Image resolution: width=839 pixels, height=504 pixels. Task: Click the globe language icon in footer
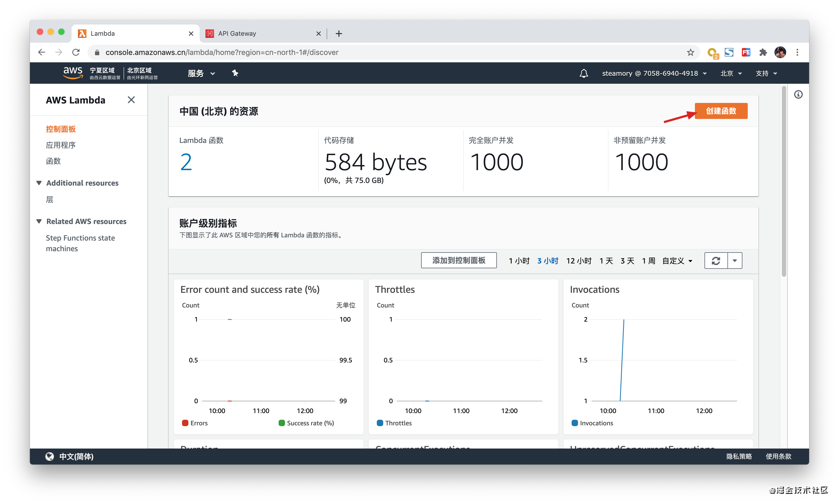(x=50, y=456)
